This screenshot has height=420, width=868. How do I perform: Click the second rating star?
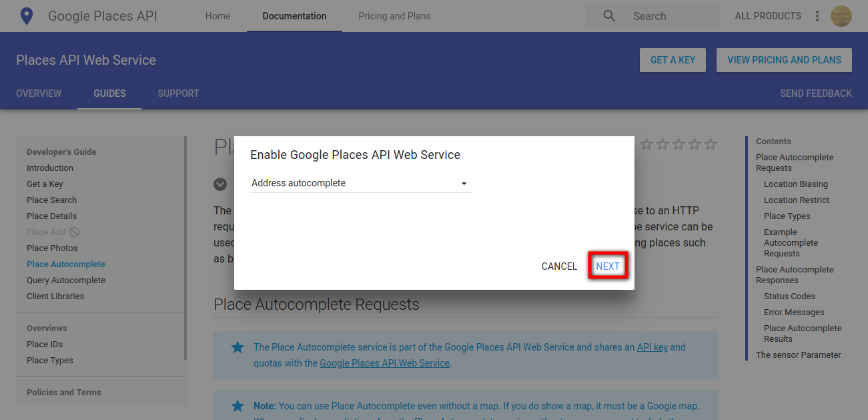(663, 144)
